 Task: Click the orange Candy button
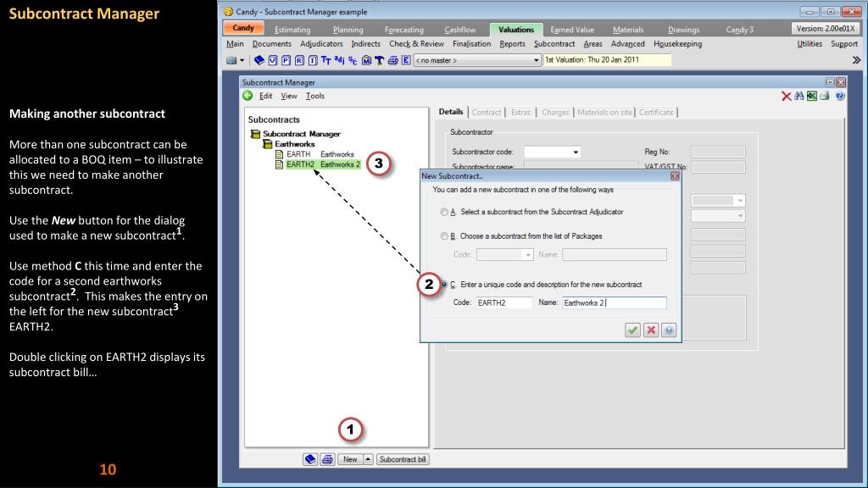pyautogui.click(x=243, y=28)
